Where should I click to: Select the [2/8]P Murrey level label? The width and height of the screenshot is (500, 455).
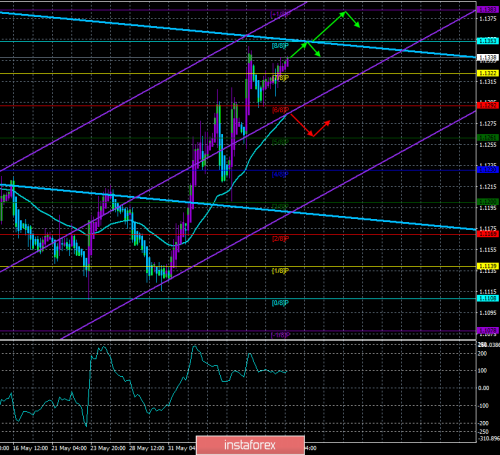(280, 239)
